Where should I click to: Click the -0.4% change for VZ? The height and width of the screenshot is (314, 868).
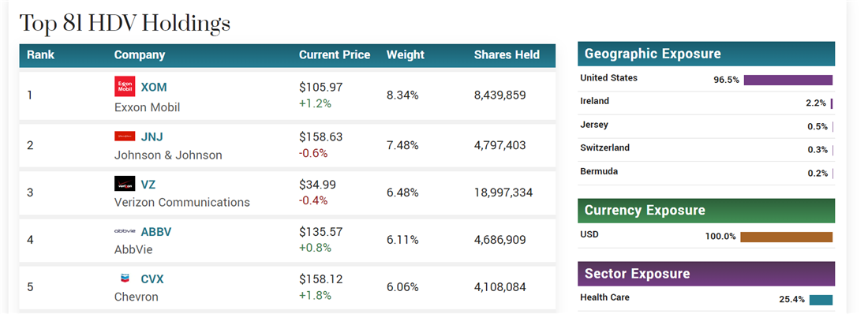tap(313, 200)
